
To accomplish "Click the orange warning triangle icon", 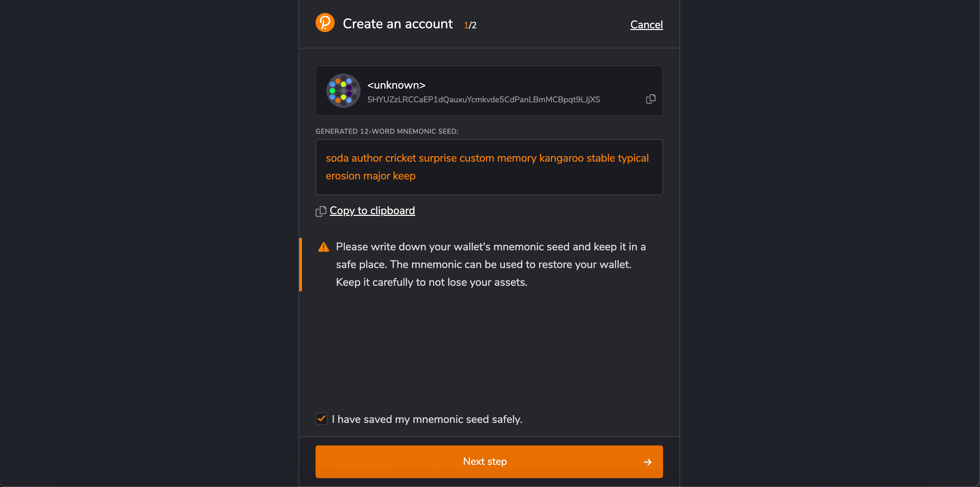I will (323, 247).
